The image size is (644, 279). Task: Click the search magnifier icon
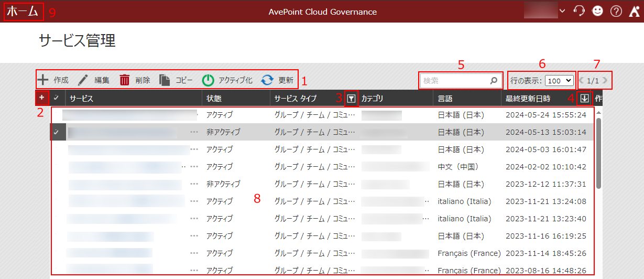pos(494,81)
